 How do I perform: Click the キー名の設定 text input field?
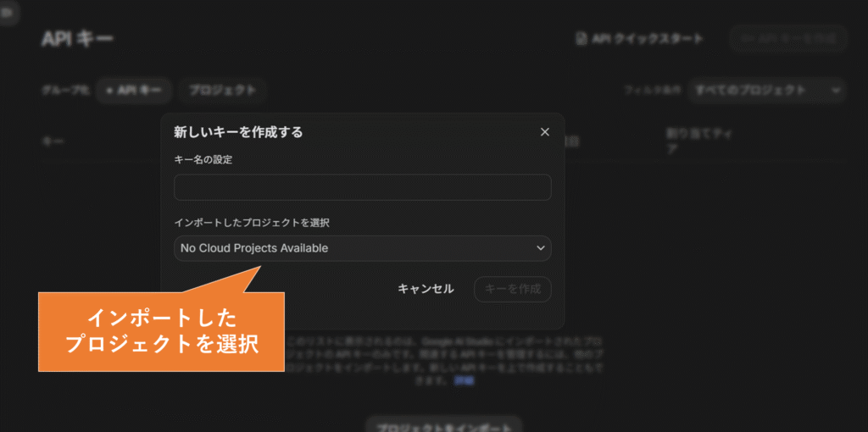pos(363,187)
